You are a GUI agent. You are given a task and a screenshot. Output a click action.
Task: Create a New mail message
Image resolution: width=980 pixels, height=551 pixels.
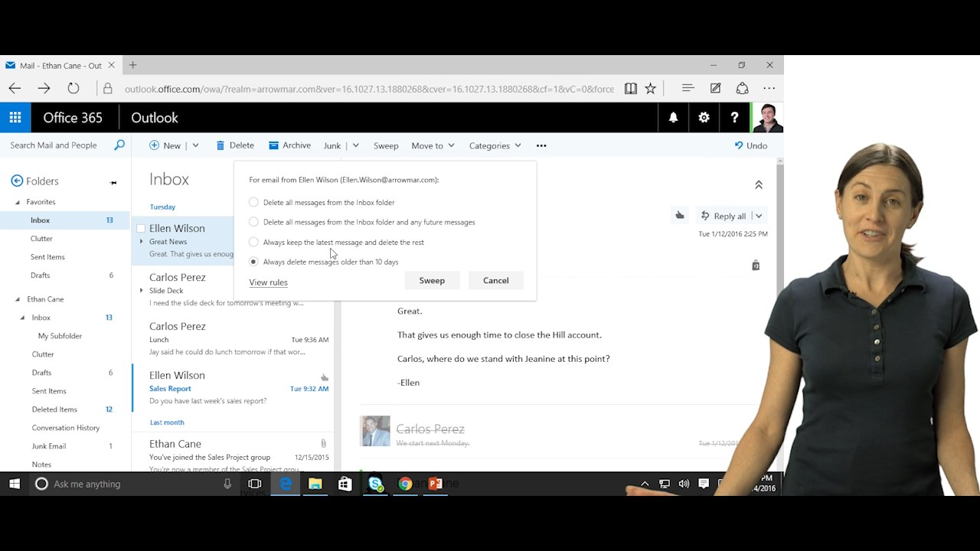(x=165, y=145)
